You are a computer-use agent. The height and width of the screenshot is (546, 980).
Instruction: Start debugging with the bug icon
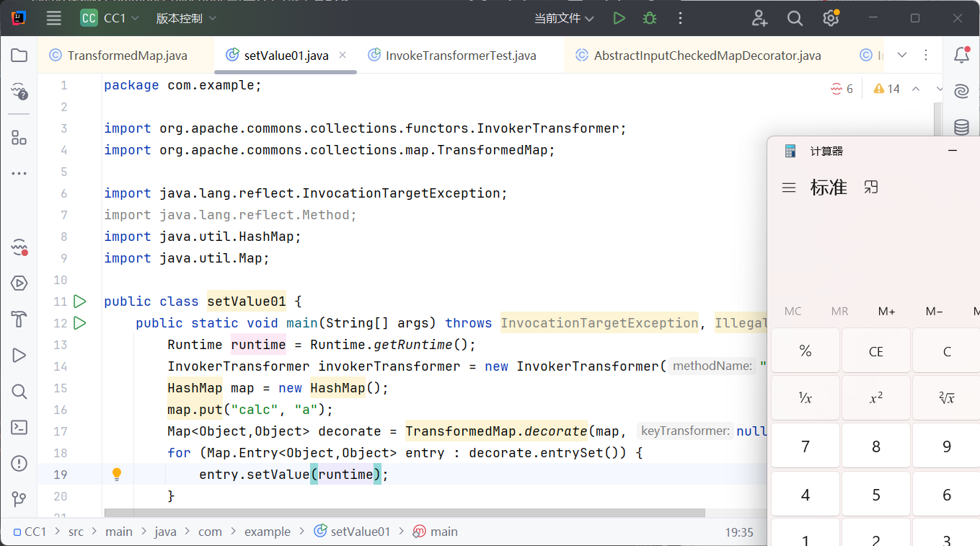(650, 19)
